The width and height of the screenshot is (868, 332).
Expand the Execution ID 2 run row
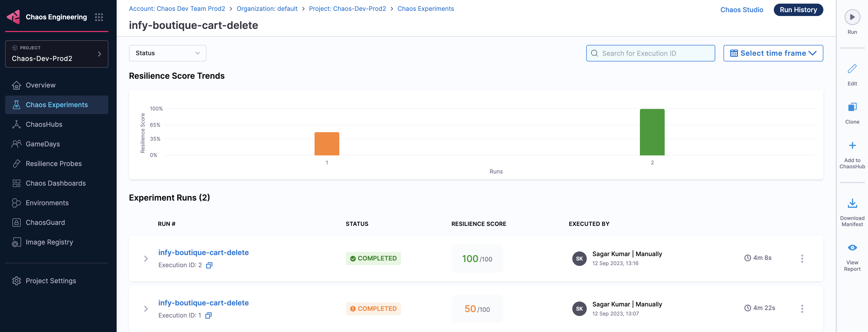(x=146, y=258)
